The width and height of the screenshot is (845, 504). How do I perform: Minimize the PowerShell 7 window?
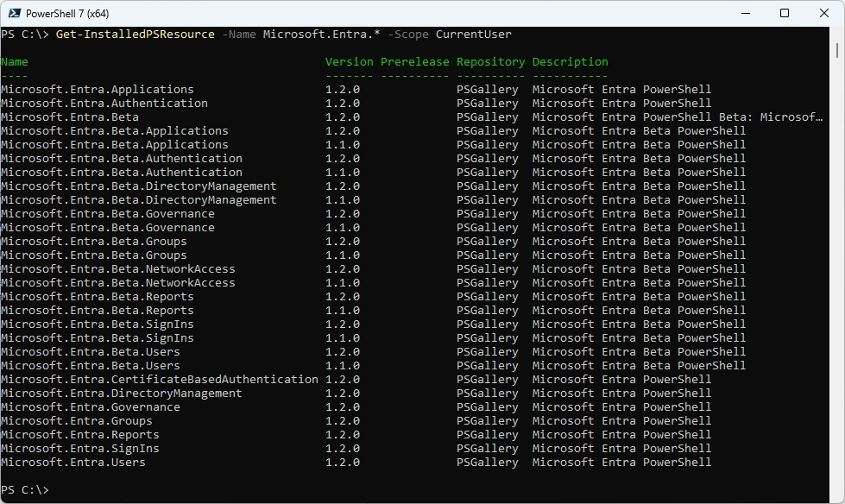click(745, 13)
